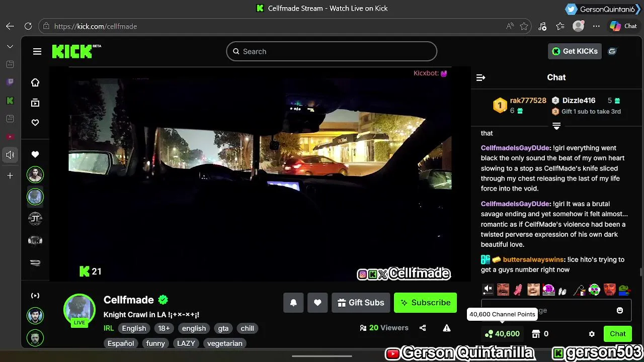
Task: Send message with green Chat button
Action: click(x=618, y=334)
